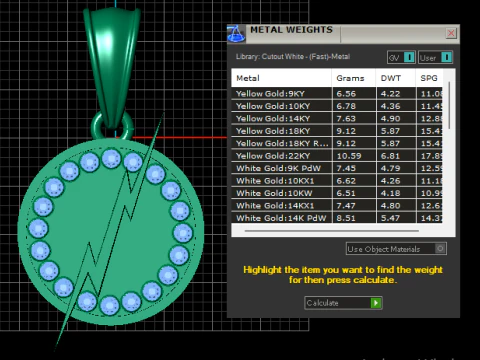Click the DWT column header
Viewport: 480px width, 360px height.
[396, 78]
